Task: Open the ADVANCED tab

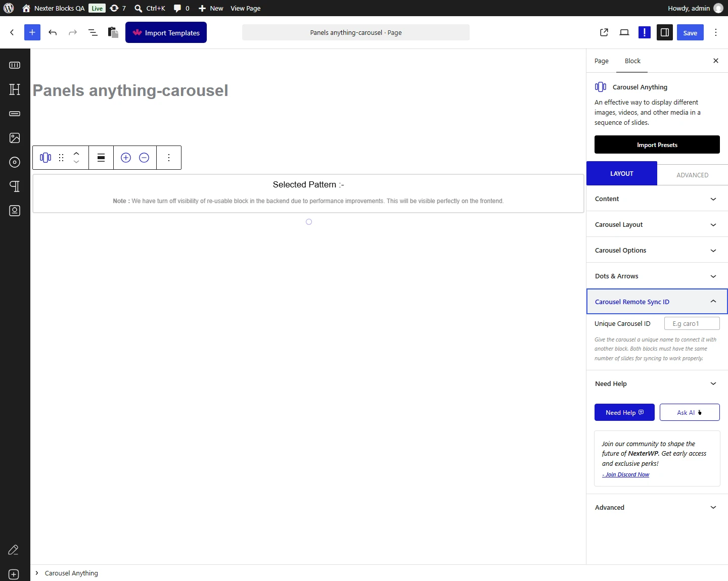Action: (693, 175)
